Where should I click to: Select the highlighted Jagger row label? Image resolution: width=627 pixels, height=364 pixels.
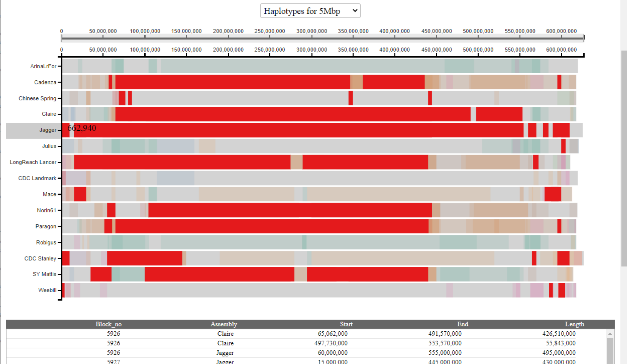48,130
